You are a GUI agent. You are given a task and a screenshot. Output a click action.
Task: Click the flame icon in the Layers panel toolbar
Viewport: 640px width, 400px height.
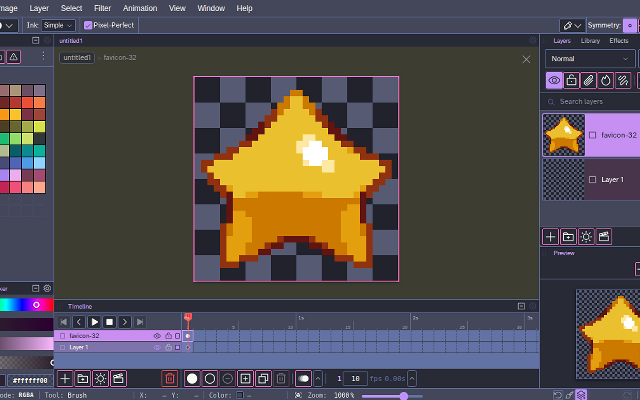pyautogui.click(x=606, y=80)
